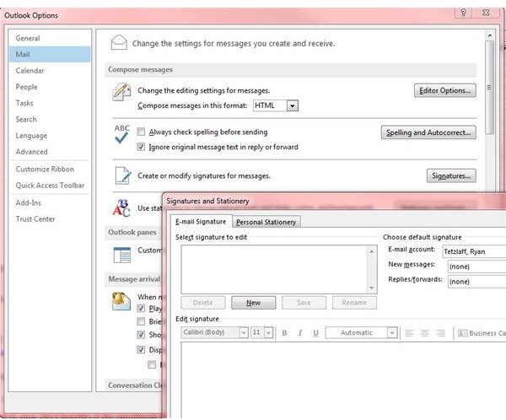Open the E-mail account dropdown
Image resolution: width=506 pixels, height=420 pixels.
(x=474, y=251)
